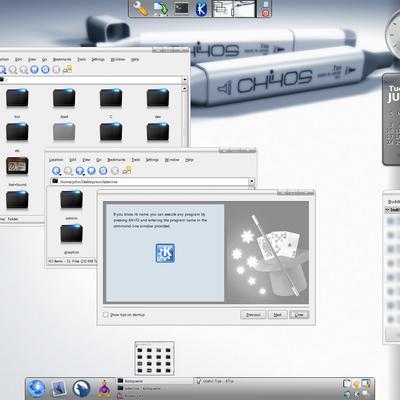Go back in the front Konqueror window
This screenshot has width=400, height=400.
[56, 171]
